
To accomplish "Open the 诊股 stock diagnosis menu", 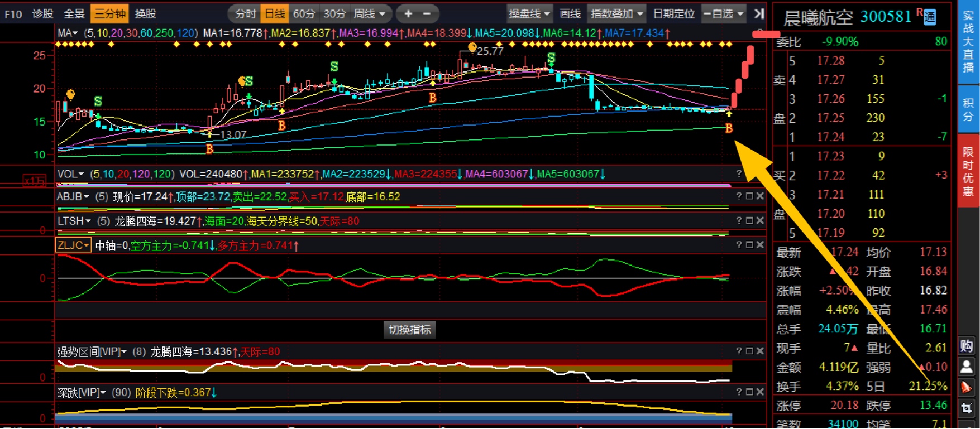I will click(x=43, y=14).
